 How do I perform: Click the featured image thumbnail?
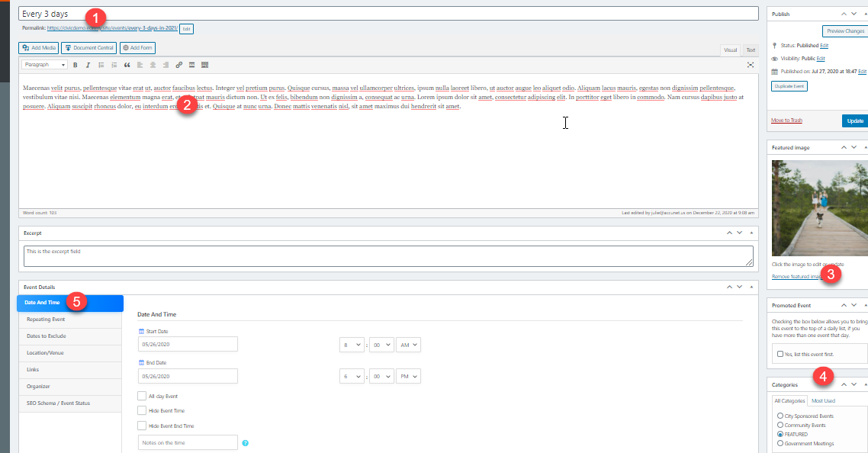[x=820, y=208]
